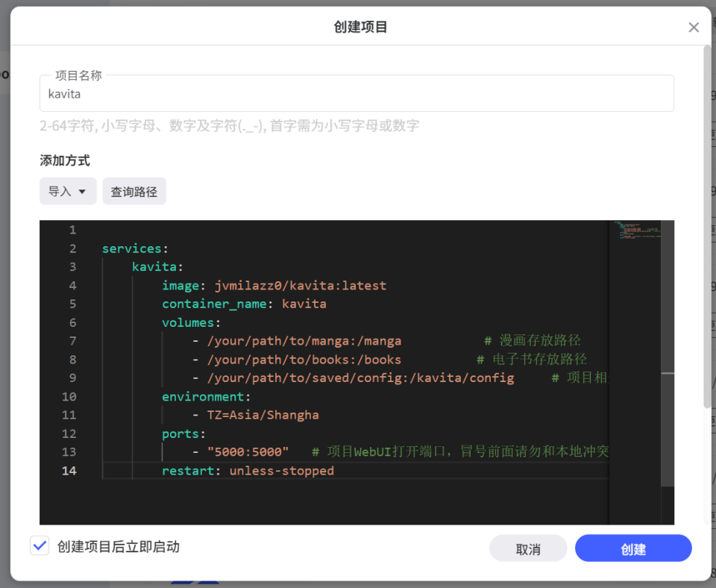The image size is (716, 588).
Task: Click the /your/path/to/manga:/manga volume entry
Action: (x=304, y=341)
